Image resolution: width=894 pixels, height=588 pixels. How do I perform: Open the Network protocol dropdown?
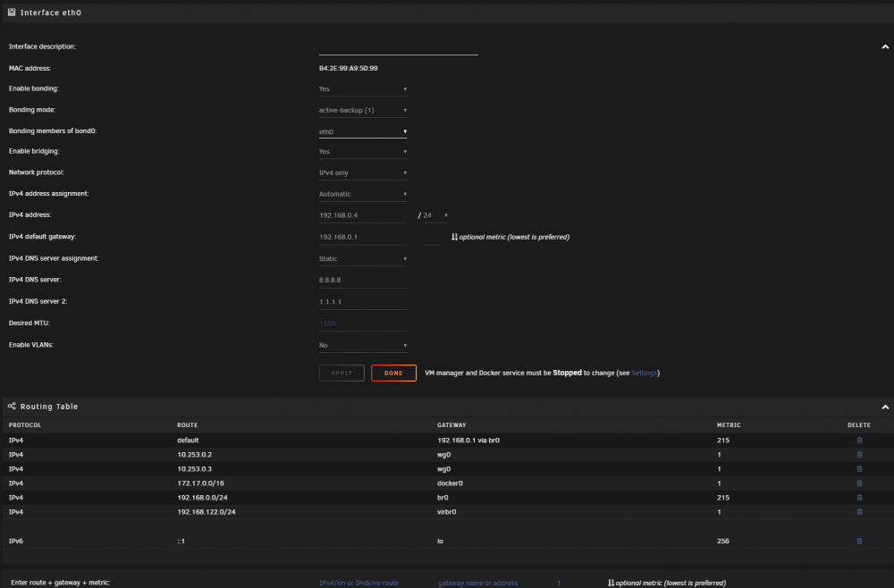tap(363, 172)
